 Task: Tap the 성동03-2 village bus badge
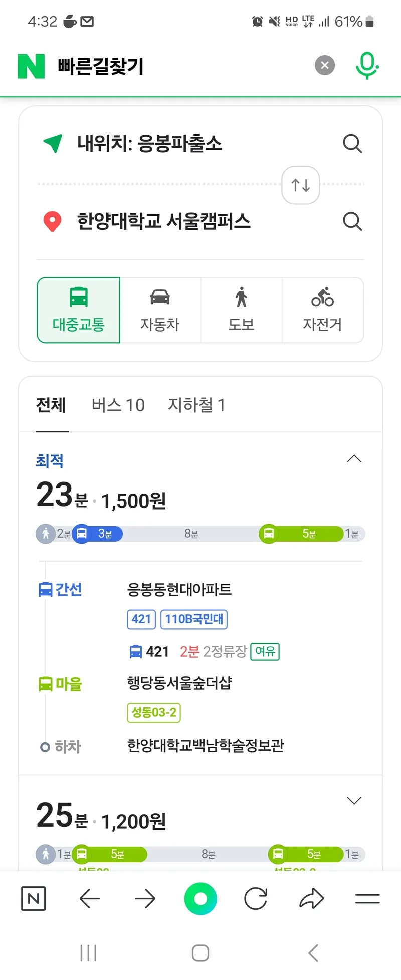[x=154, y=712]
